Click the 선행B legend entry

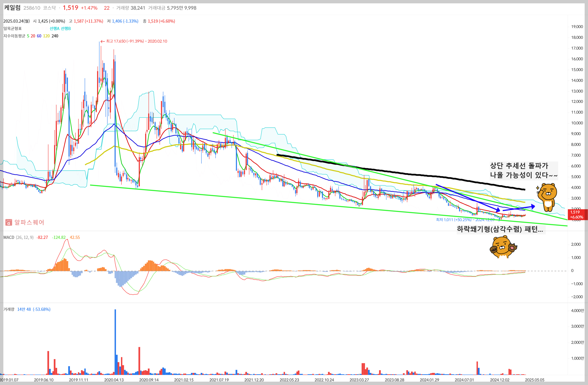(x=66, y=28)
